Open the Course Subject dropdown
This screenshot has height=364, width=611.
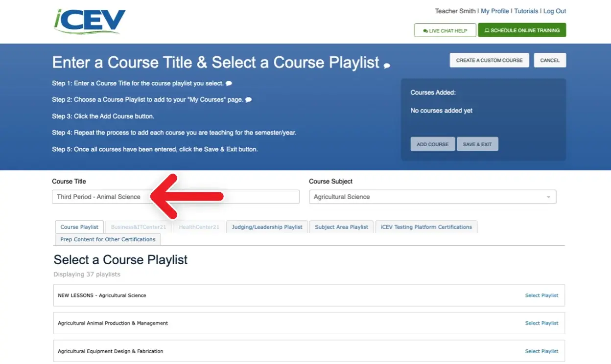click(x=432, y=197)
